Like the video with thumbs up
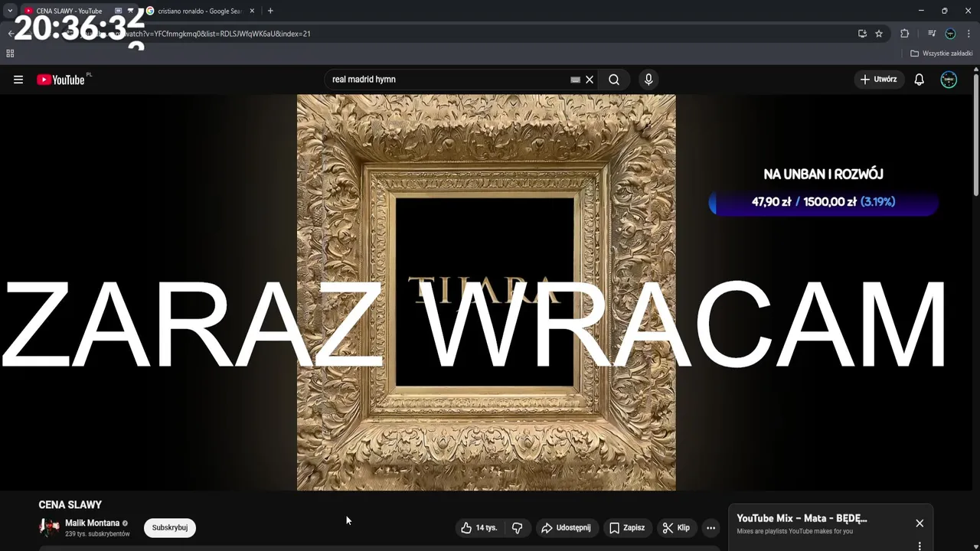 tap(479, 528)
